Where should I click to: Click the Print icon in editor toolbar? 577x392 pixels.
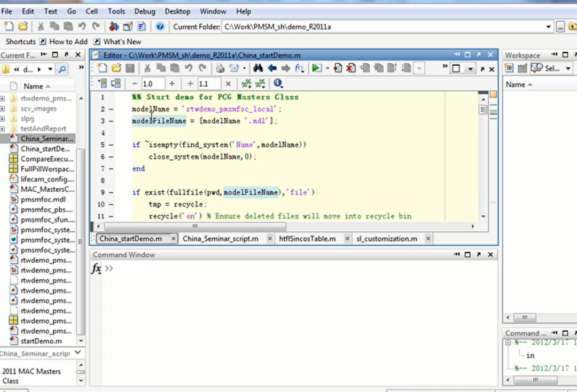click(x=220, y=68)
